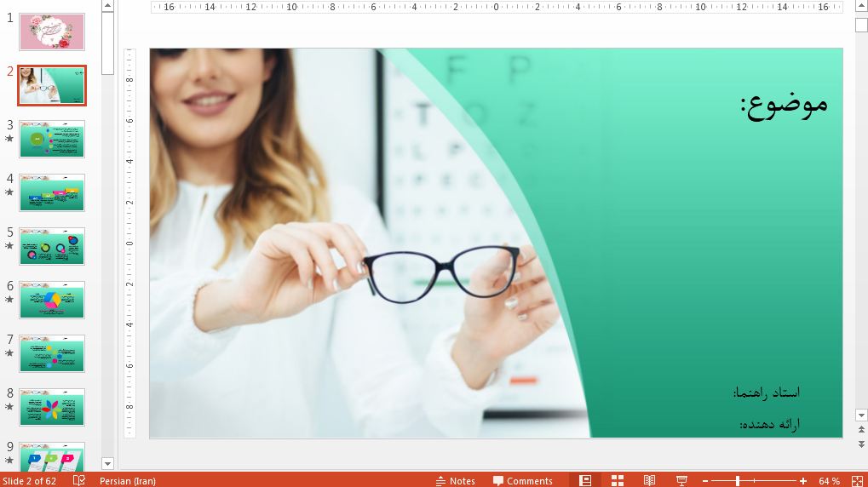Image resolution: width=868 pixels, height=487 pixels.
Task: Click the spell check icon in status bar
Action: click(x=79, y=481)
